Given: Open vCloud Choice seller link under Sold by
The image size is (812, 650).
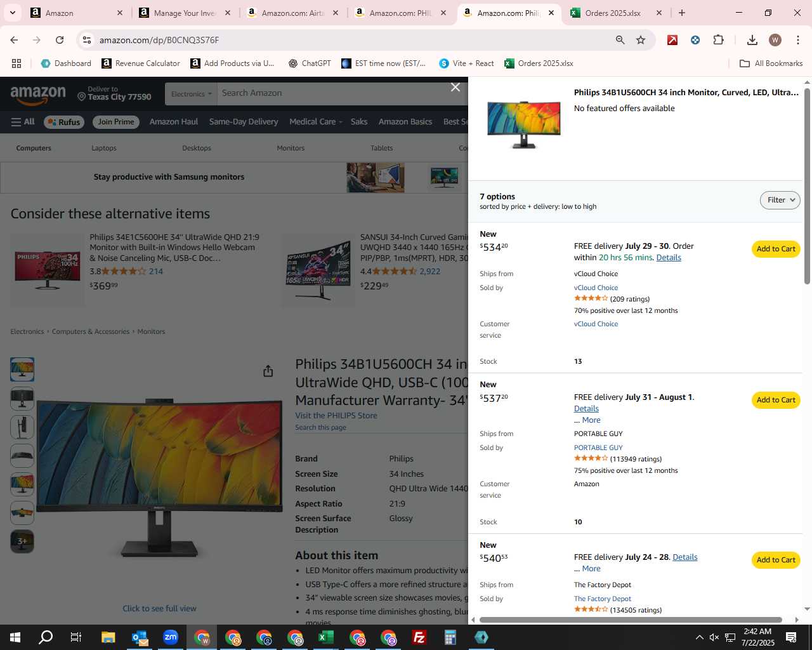Looking at the screenshot, I should [x=596, y=288].
